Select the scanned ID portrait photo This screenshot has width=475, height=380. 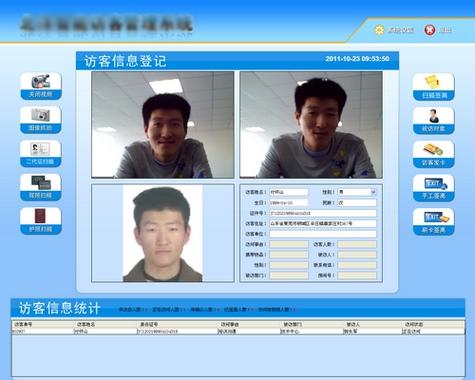coord(163,233)
